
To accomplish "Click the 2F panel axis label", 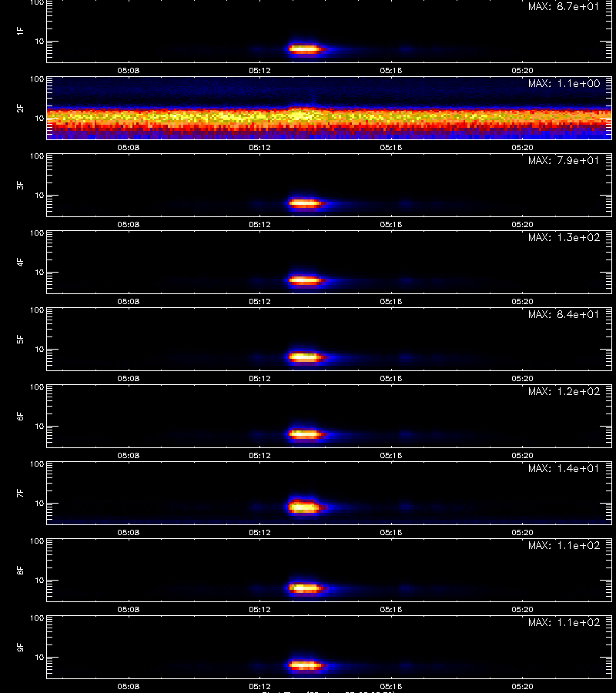I will pyautogui.click(x=20, y=109).
